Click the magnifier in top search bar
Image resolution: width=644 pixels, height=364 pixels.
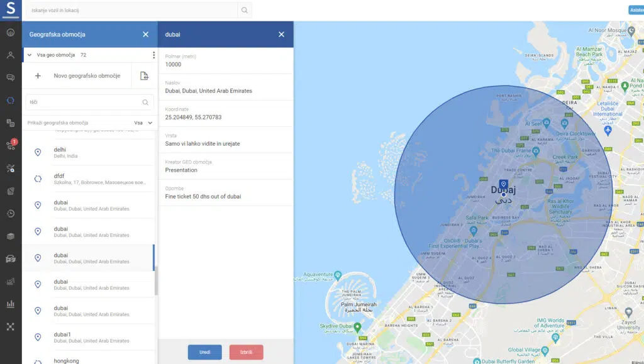click(245, 10)
